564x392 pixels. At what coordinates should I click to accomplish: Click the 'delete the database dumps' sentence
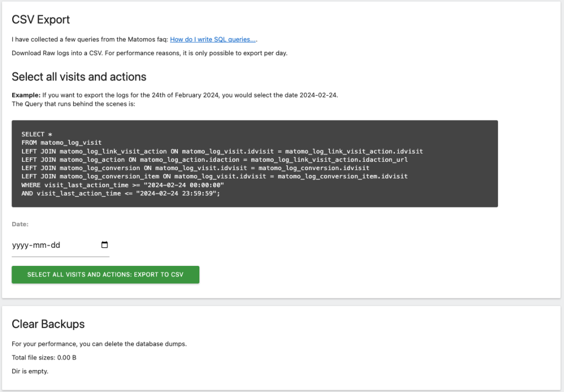[x=99, y=344]
